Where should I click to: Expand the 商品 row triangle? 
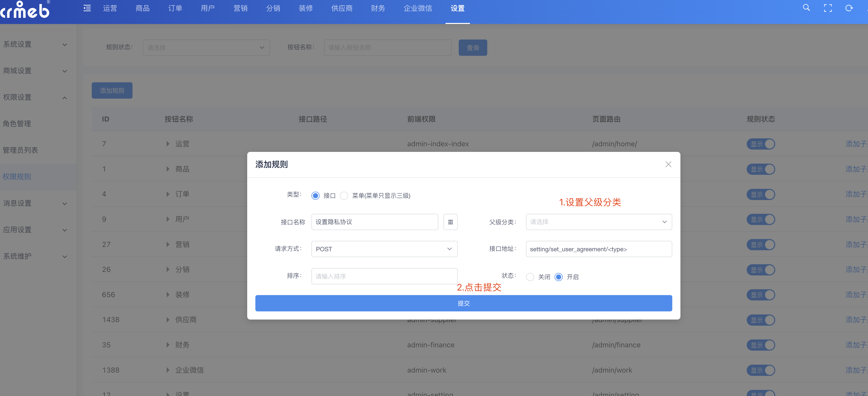tap(167, 169)
